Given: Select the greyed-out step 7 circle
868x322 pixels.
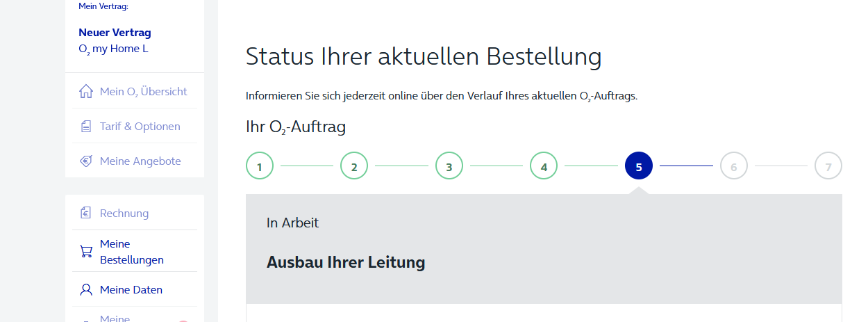Looking at the screenshot, I should pyautogui.click(x=828, y=166).
